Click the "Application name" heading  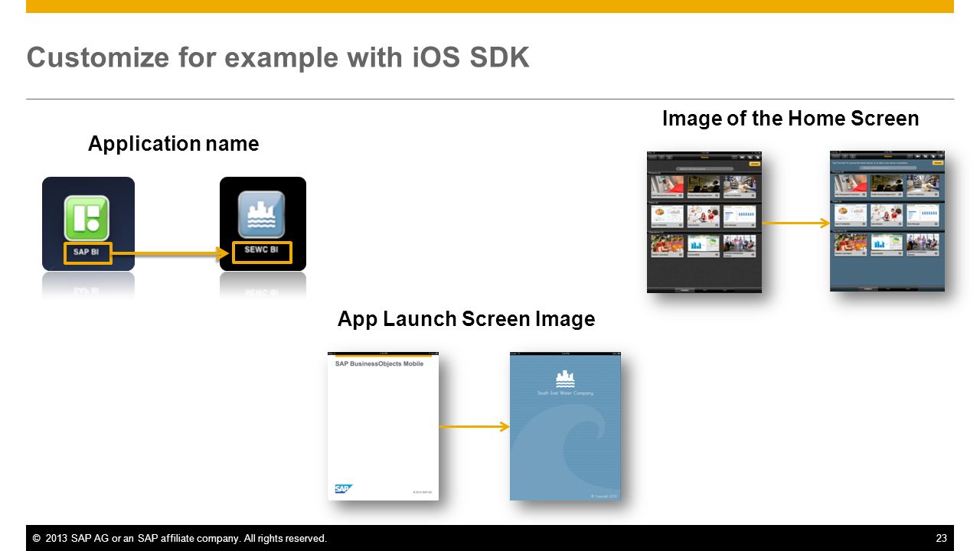tap(174, 144)
